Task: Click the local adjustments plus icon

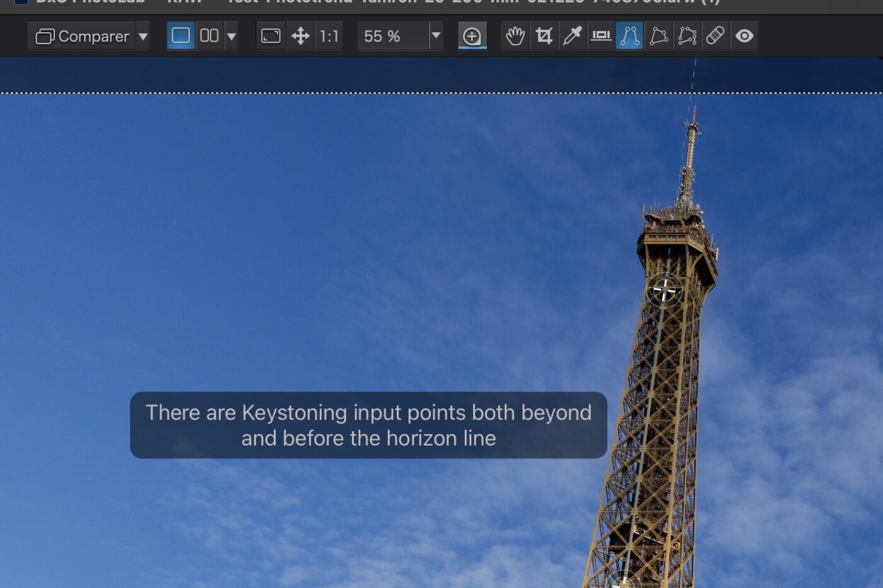Action: coord(472,37)
